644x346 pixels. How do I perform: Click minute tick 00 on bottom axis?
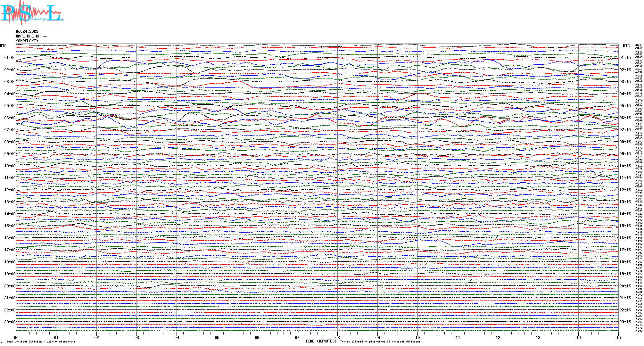click(x=16, y=337)
